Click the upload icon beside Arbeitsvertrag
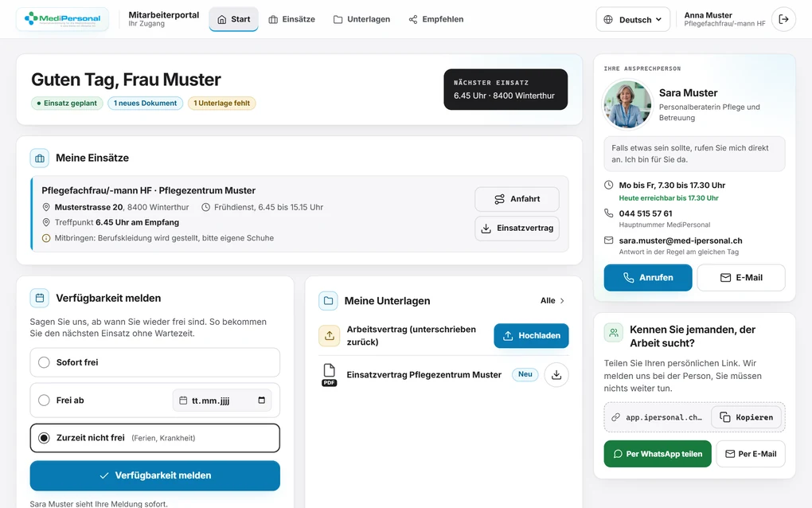The height and width of the screenshot is (508, 812). (330, 335)
